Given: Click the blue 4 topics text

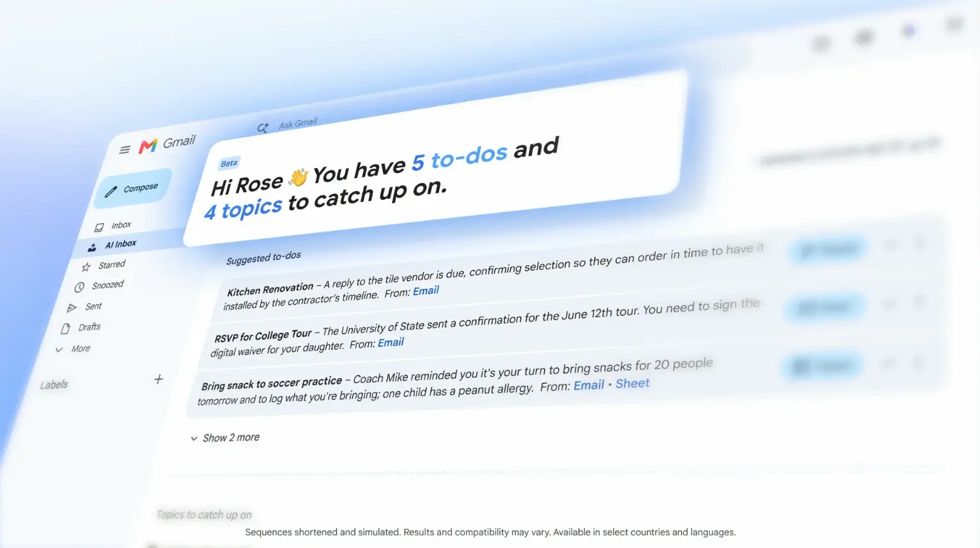Looking at the screenshot, I should tap(243, 209).
